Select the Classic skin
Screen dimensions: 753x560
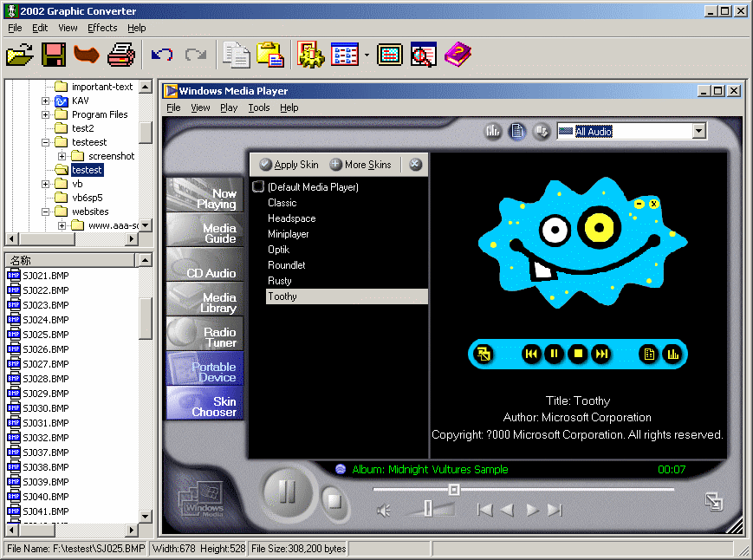pos(282,203)
